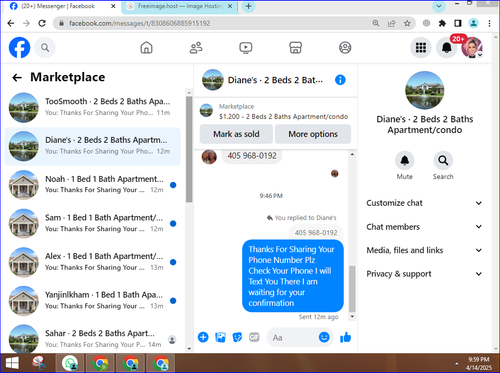Screen dimensions: 500x373
Task: Open Yanjinlkham 1 Bed 1 Bath conversation
Action: point(93,300)
